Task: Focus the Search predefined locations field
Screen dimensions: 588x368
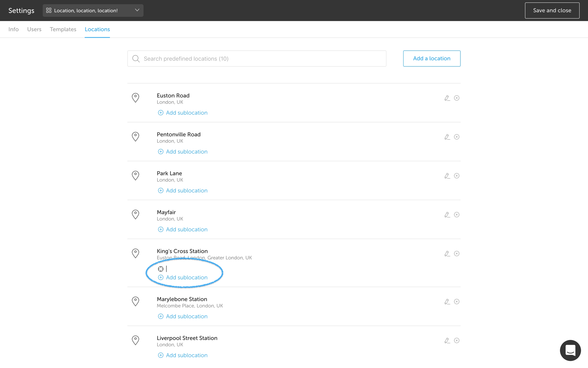Action: (256, 59)
